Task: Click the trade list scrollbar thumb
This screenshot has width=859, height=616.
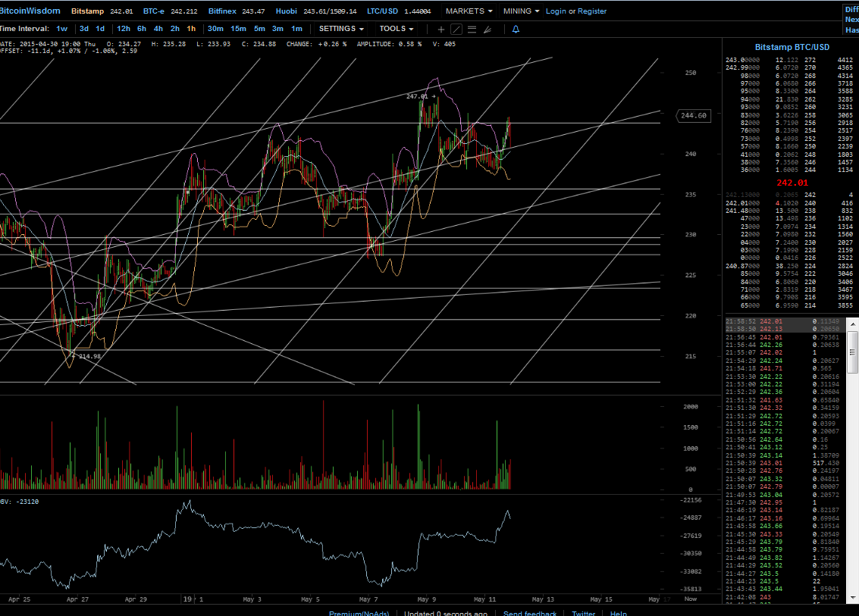Action: [x=852, y=352]
